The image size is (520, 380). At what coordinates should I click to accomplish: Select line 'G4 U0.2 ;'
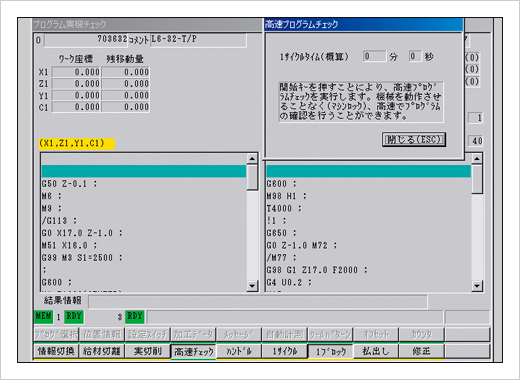(369, 282)
